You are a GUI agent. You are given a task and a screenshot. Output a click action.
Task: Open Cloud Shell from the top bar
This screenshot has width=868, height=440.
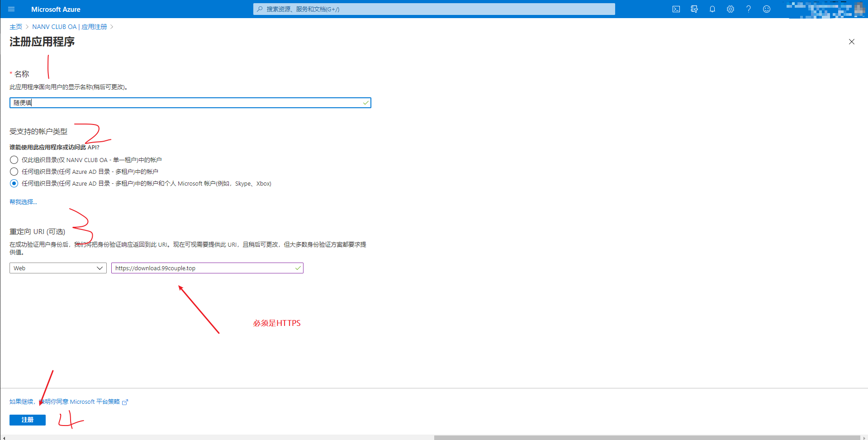pos(676,9)
